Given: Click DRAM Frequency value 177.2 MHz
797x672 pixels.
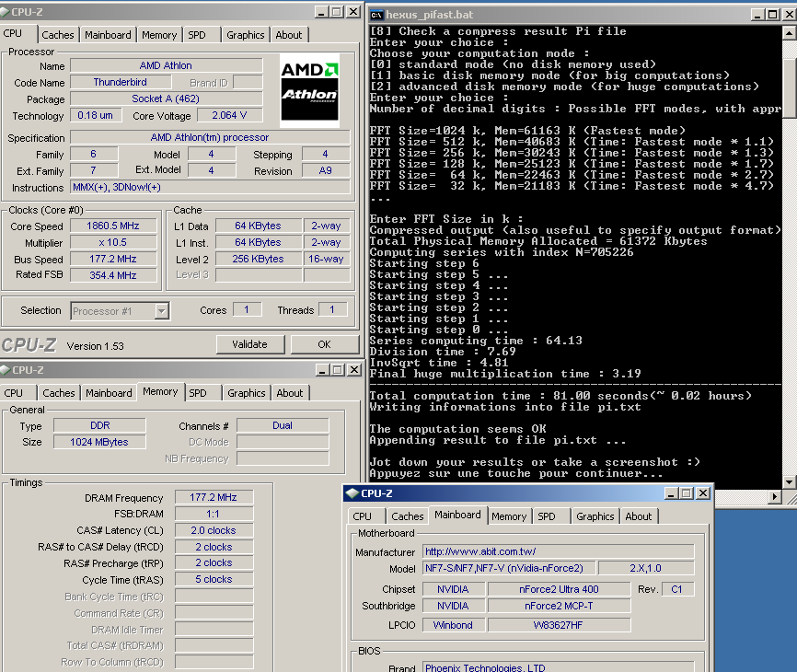Looking at the screenshot, I should (x=214, y=497).
